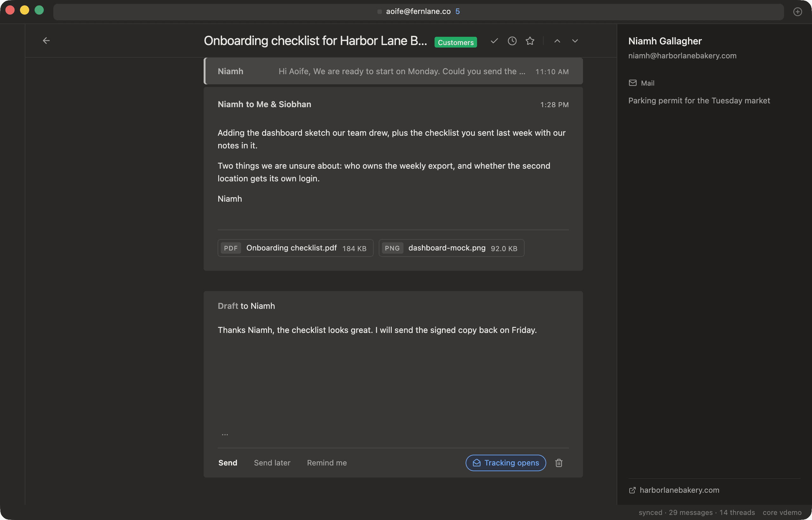The height and width of the screenshot is (520, 812).
Task: Go to next thread with down chevron
Action: click(575, 41)
